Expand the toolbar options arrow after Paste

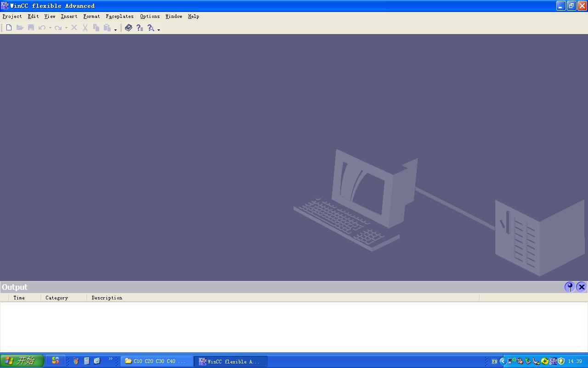coord(115,29)
